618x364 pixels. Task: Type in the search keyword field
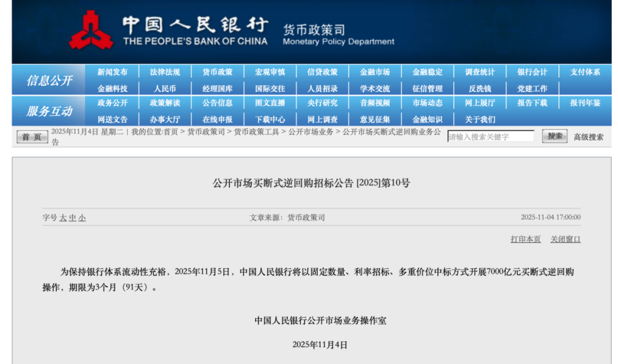[x=490, y=137]
